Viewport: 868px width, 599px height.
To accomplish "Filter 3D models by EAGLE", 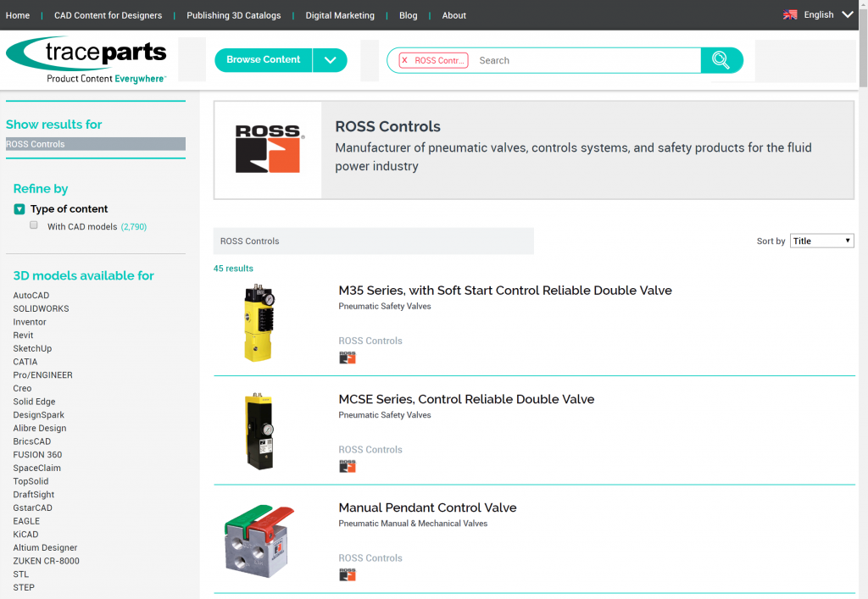I will (x=26, y=521).
